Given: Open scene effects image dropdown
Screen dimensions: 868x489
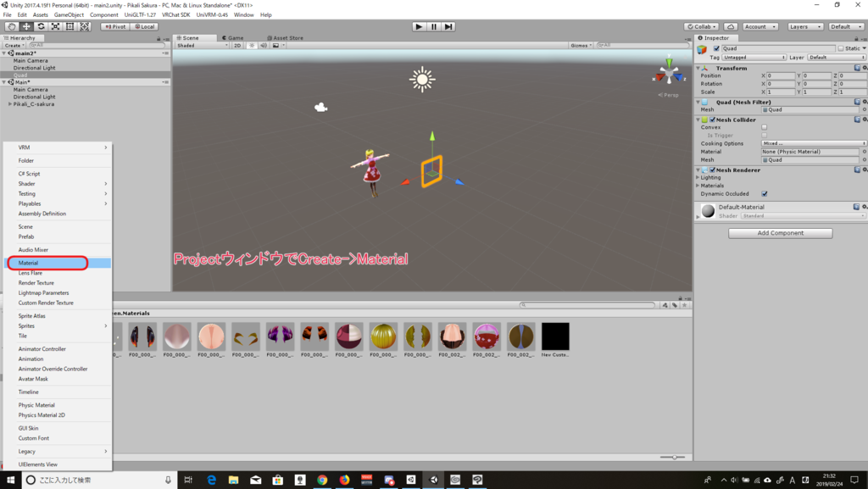Looking at the screenshot, I should [x=278, y=46].
